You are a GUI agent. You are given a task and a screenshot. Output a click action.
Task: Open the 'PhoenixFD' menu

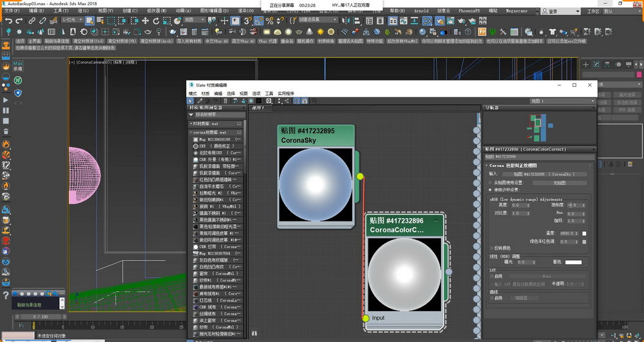(469, 11)
